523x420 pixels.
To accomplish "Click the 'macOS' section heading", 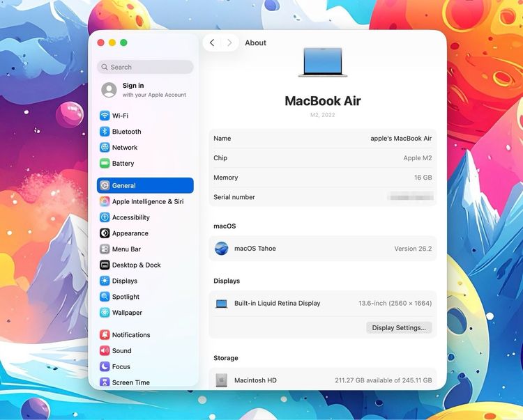I will coord(225,226).
